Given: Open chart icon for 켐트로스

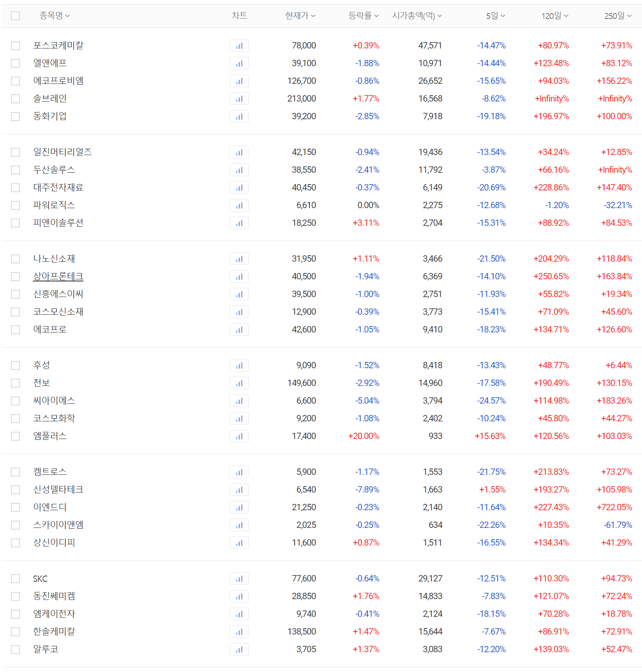Looking at the screenshot, I should pos(239,472).
